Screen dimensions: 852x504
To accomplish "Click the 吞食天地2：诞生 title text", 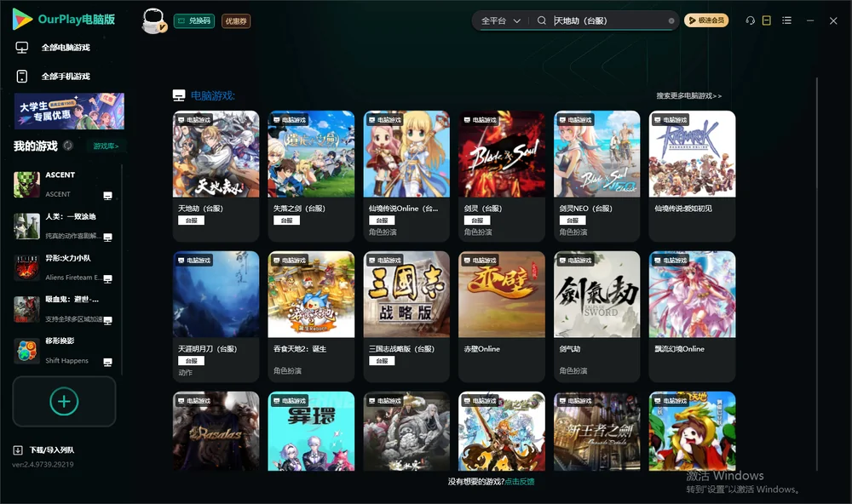I will click(300, 349).
